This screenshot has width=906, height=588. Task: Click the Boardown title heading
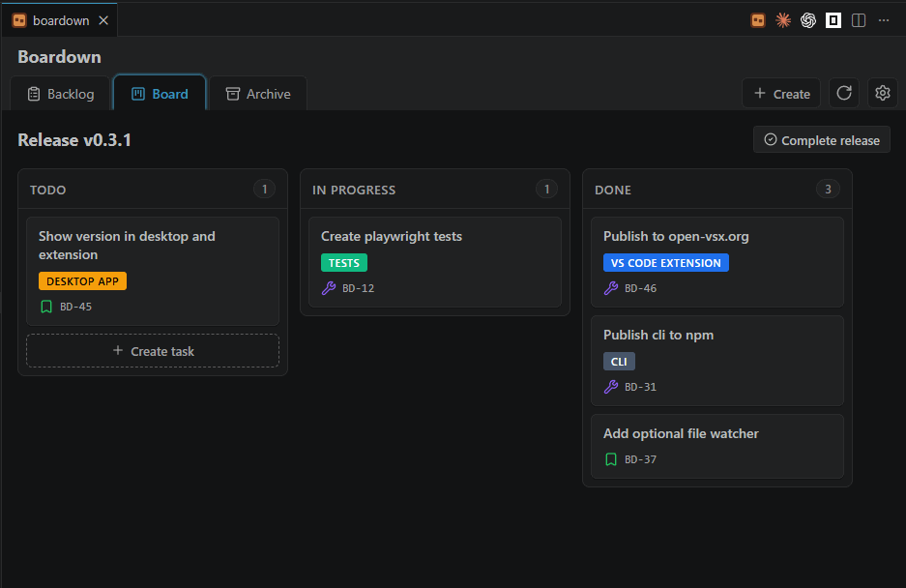click(x=60, y=57)
